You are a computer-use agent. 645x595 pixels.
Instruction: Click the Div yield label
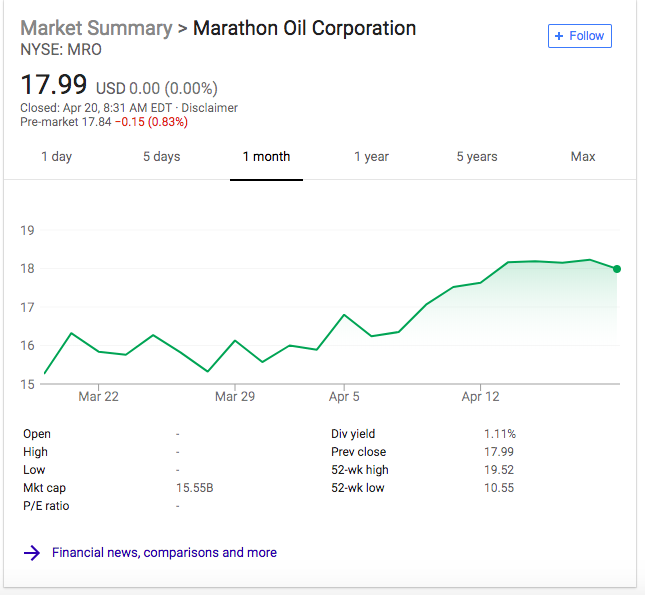tap(353, 434)
